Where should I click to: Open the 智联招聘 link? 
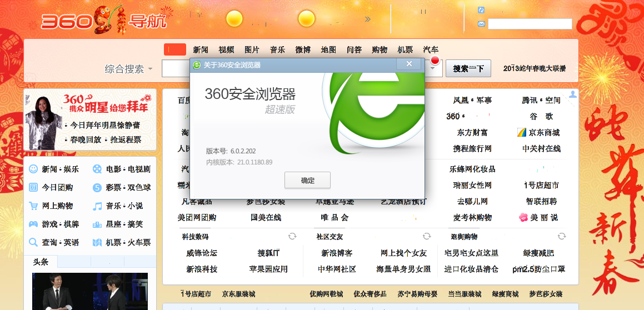pyautogui.click(x=541, y=201)
